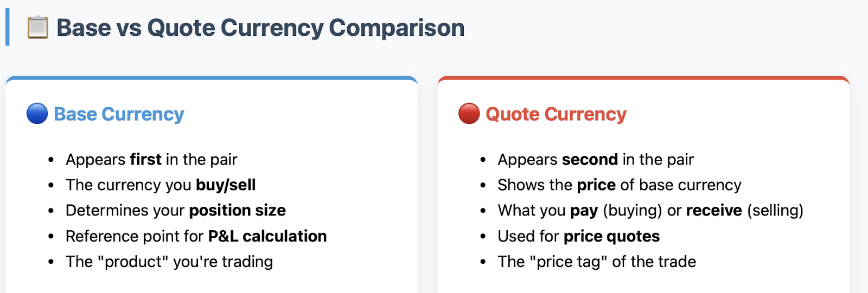
Task: Click the "price tag" of the trade line
Action: pyautogui.click(x=597, y=262)
